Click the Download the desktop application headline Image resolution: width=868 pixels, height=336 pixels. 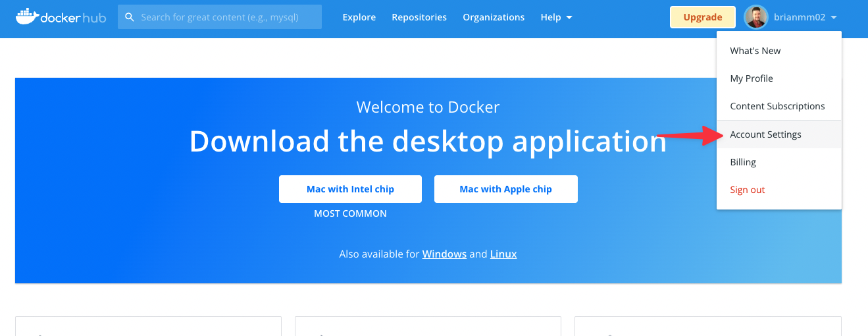[428, 141]
